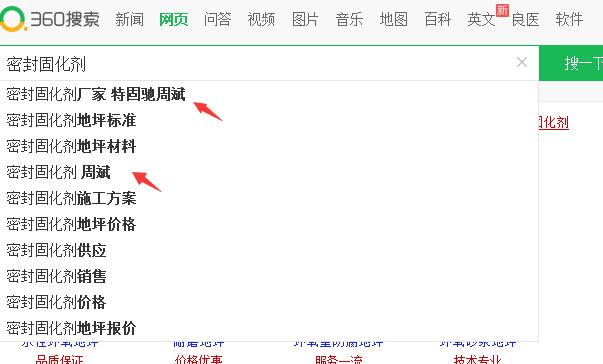Select the 网页 tab
Screen dimensions: 603x364
pyautogui.click(x=173, y=19)
